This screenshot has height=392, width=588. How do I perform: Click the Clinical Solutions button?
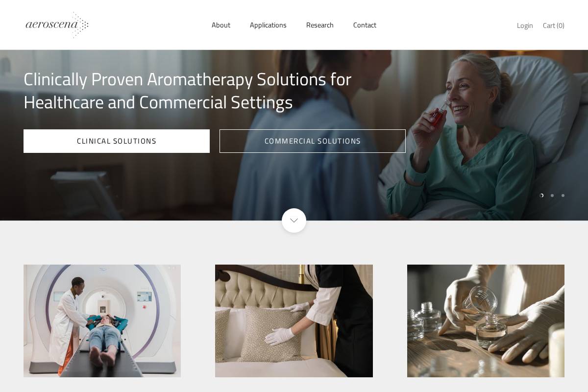[x=117, y=141]
